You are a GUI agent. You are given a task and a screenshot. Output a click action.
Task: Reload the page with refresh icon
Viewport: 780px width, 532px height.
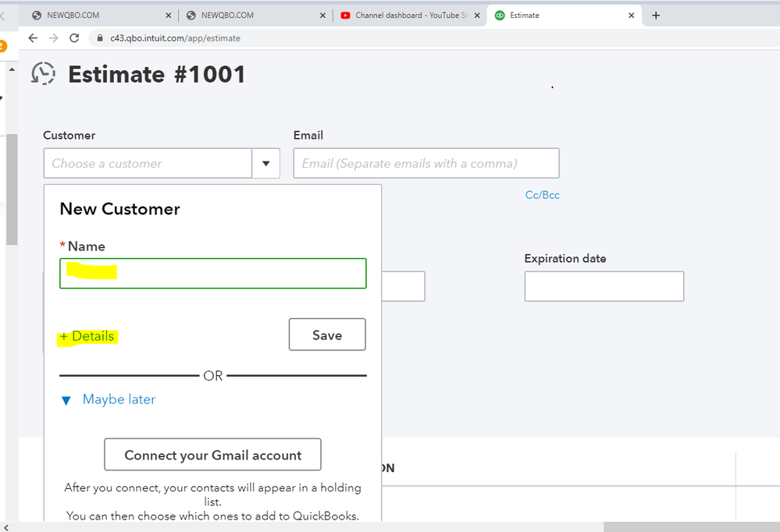pos(74,37)
